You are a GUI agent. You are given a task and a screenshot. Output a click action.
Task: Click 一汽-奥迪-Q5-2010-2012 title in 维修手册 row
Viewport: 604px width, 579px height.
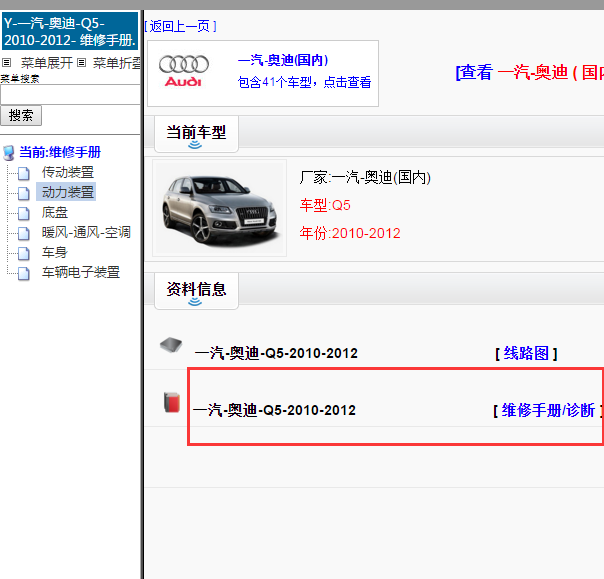click(274, 410)
